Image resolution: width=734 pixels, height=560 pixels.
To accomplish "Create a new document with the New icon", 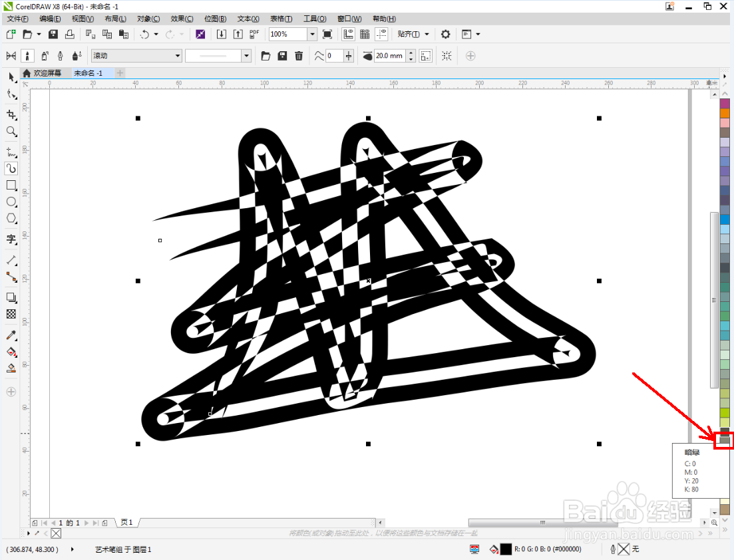I will [x=11, y=34].
